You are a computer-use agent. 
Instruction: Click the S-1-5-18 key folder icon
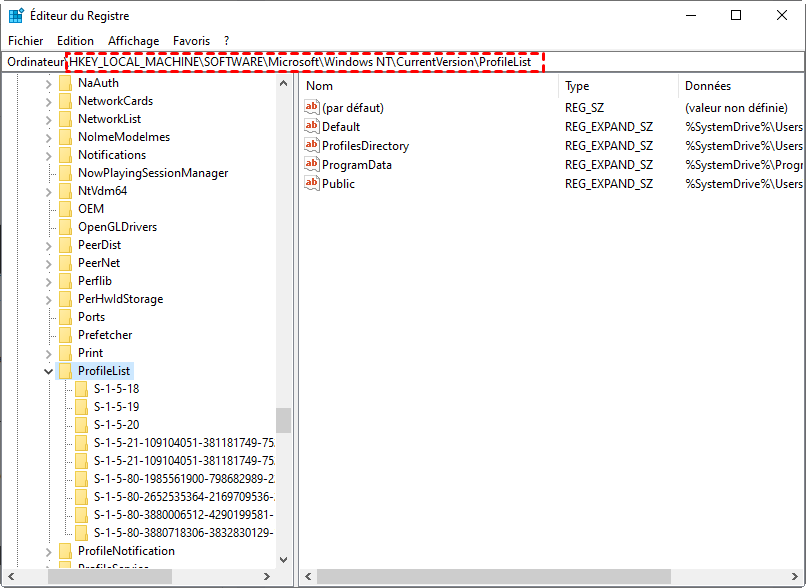(82, 389)
